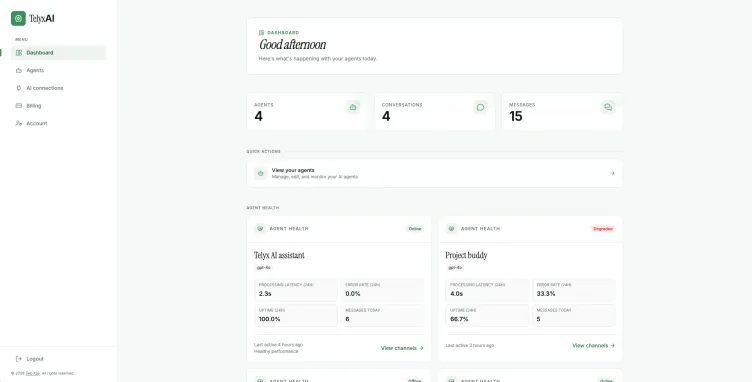Click the TelyxAI logo icon
The height and width of the screenshot is (382, 752).
[x=18, y=19]
